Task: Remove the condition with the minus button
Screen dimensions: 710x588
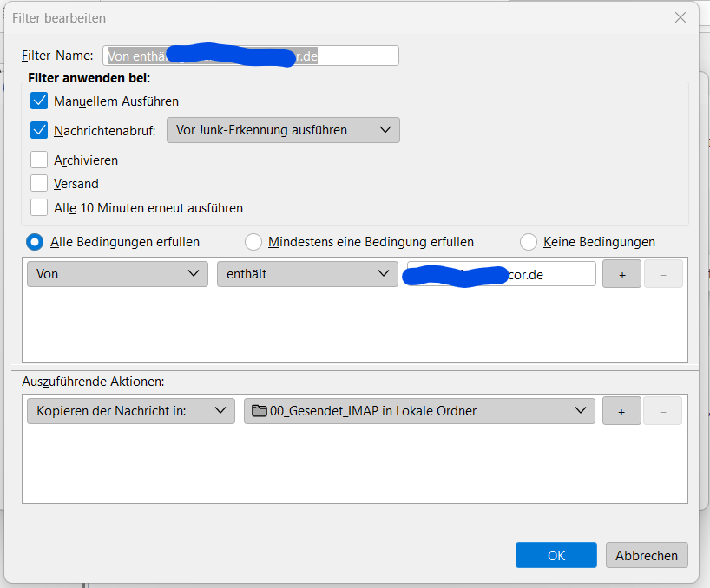Action: pyautogui.click(x=663, y=274)
